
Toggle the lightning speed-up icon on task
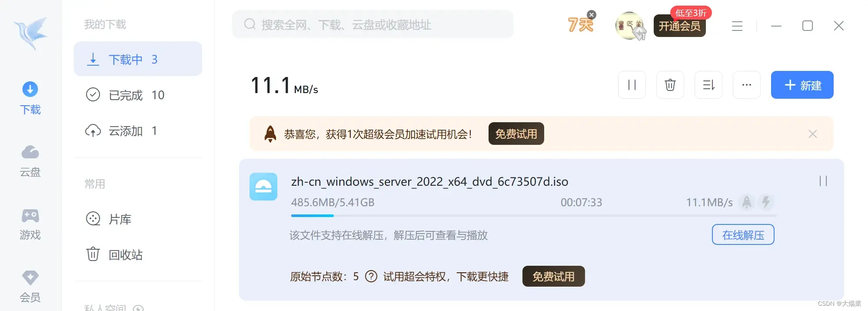point(765,202)
